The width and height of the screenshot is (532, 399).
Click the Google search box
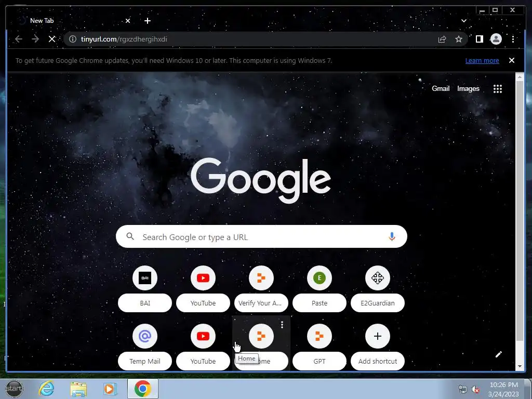point(261,236)
